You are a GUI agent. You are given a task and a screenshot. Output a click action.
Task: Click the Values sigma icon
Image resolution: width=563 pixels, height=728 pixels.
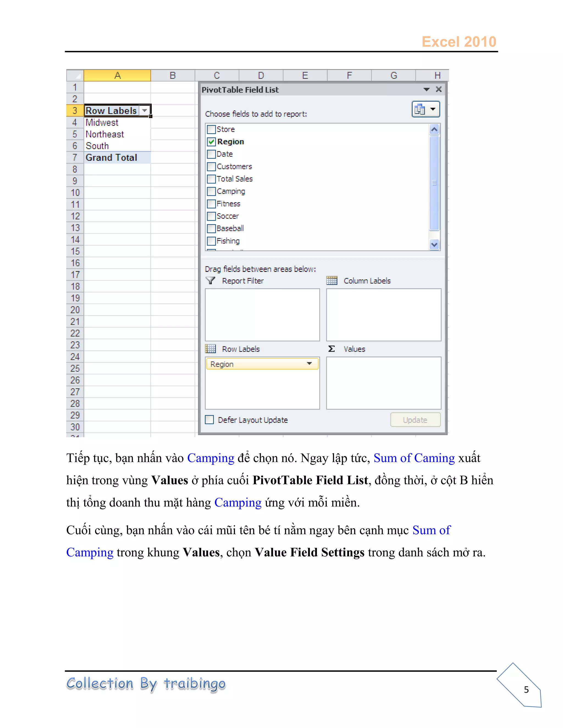332,349
